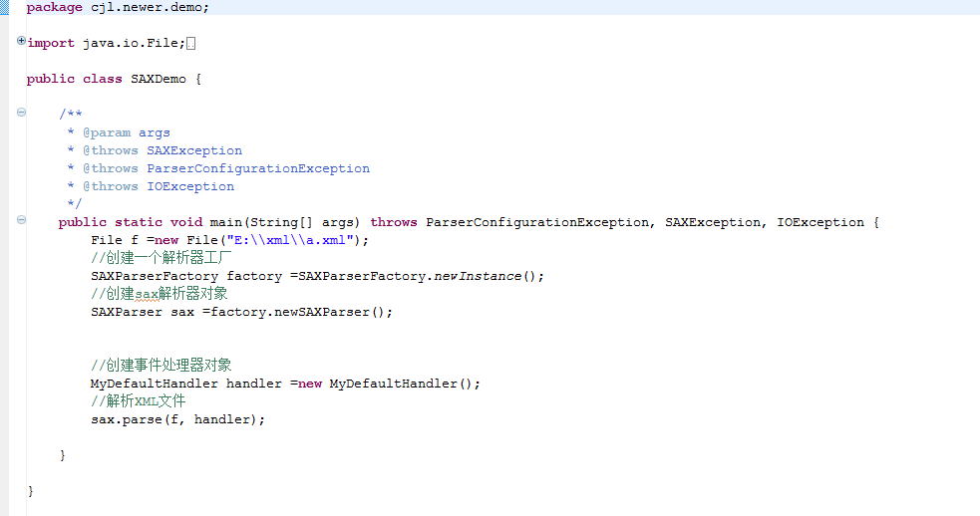Click the 'SAXParser sax' declaration
980x516 pixels.
143,312
